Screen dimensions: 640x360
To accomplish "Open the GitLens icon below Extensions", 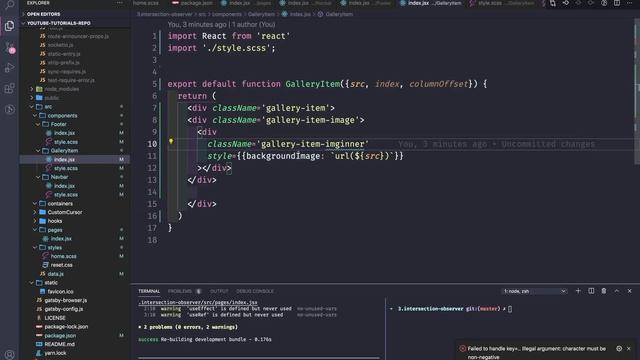I will tap(10, 109).
